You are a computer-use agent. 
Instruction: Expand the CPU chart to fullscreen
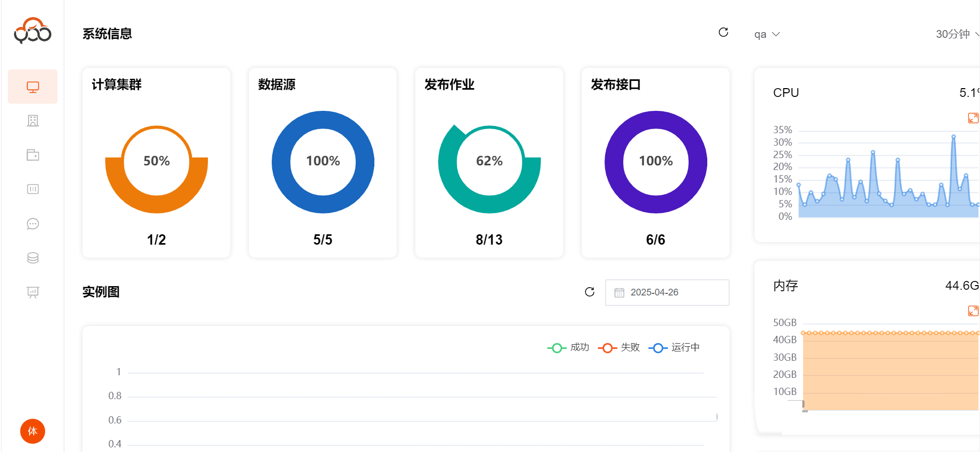point(973,118)
